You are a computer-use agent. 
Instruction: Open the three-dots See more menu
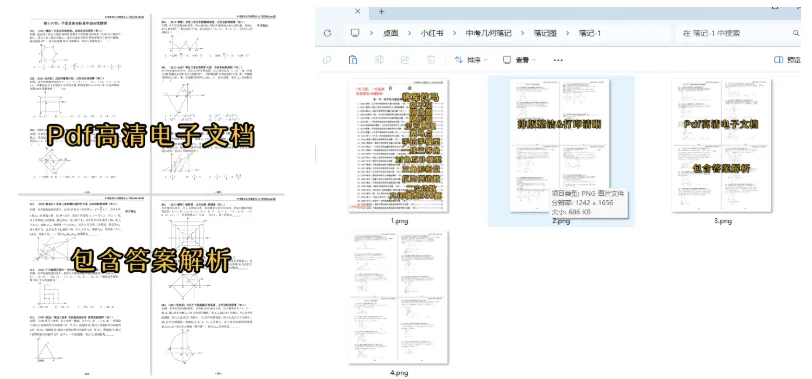tap(558, 60)
